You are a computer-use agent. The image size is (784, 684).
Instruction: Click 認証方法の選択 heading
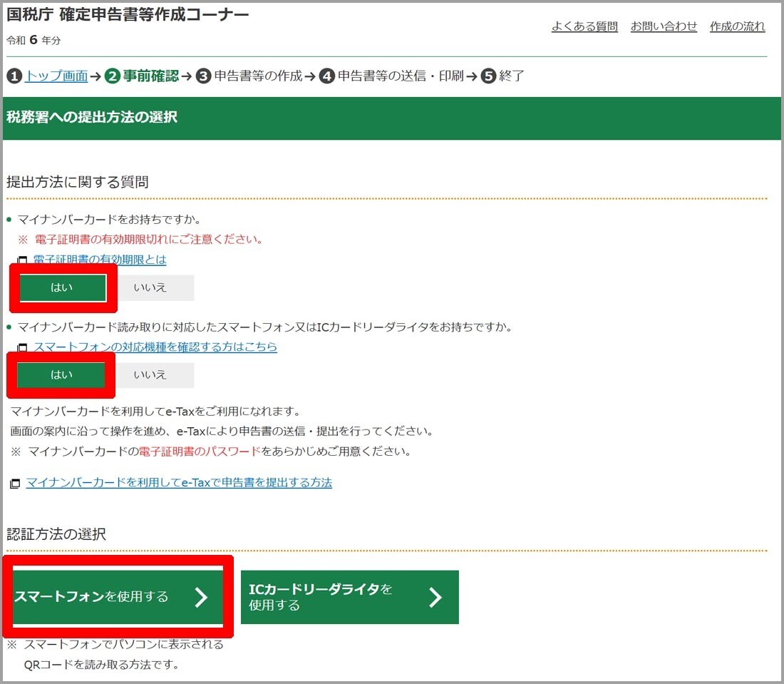56,534
